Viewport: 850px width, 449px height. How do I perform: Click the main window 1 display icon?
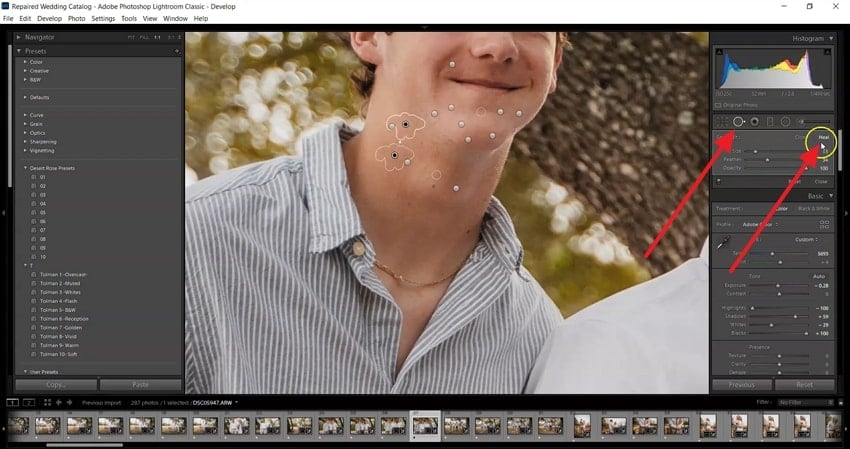(12, 402)
